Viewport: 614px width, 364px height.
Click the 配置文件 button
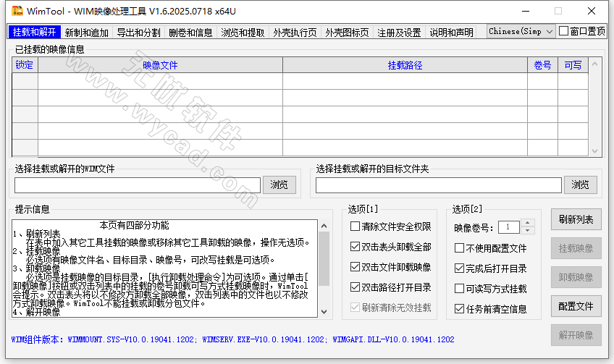tap(576, 306)
